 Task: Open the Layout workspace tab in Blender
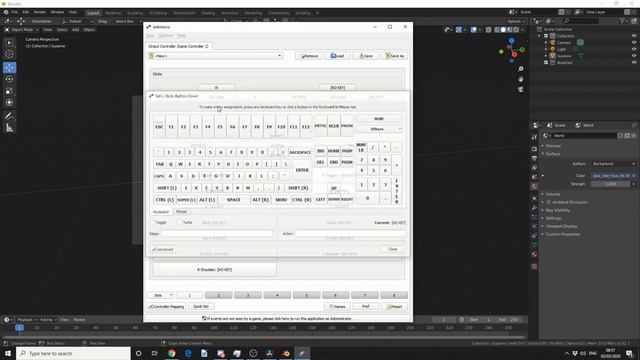[x=93, y=13]
